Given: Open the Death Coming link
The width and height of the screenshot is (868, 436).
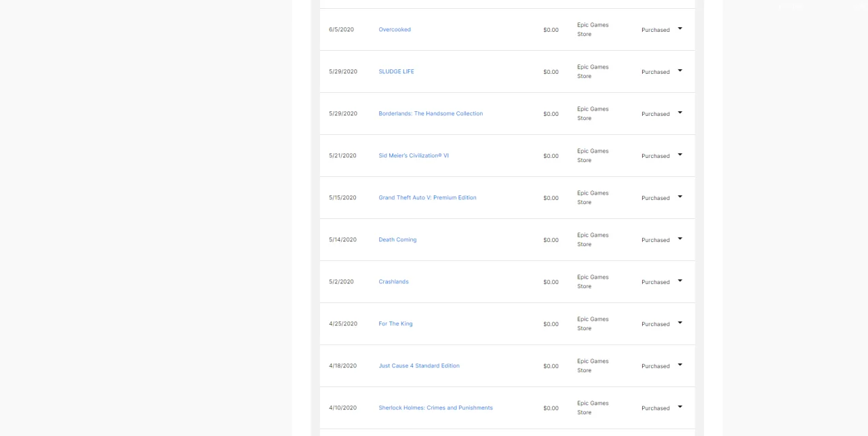Looking at the screenshot, I should point(397,240).
